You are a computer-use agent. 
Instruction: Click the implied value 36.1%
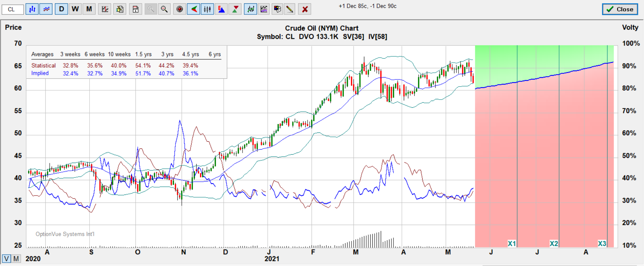(190, 73)
